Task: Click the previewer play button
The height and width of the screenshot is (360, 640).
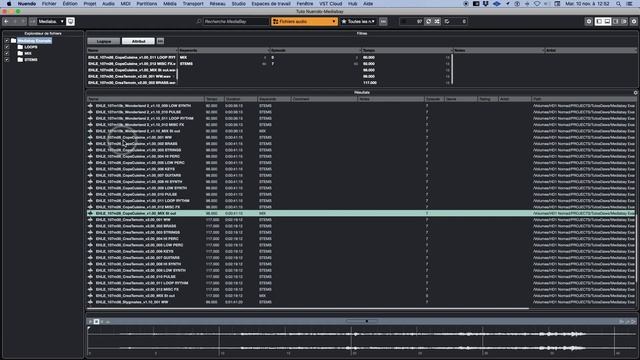Action: (x=90, y=322)
